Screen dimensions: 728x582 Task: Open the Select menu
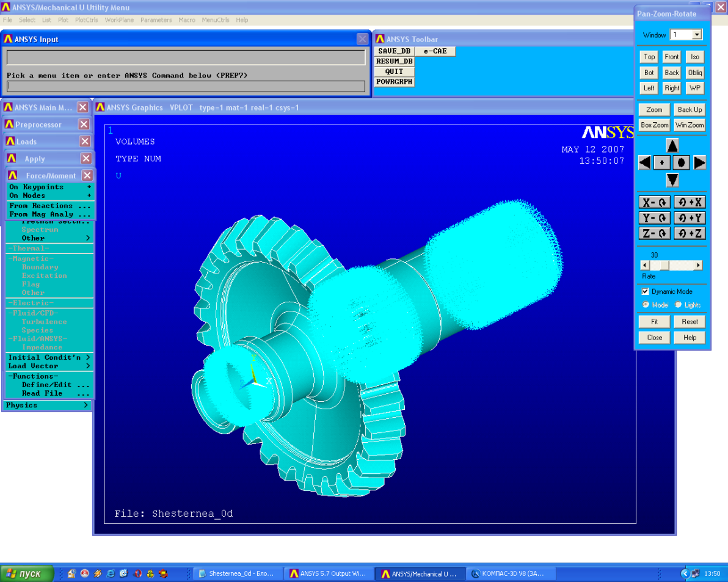coord(27,20)
